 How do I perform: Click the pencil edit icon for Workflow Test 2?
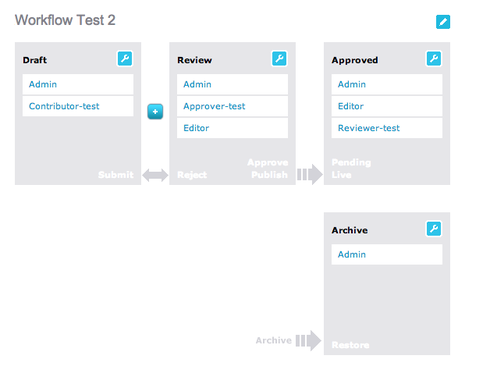pyautogui.click(x=443, y=22)
